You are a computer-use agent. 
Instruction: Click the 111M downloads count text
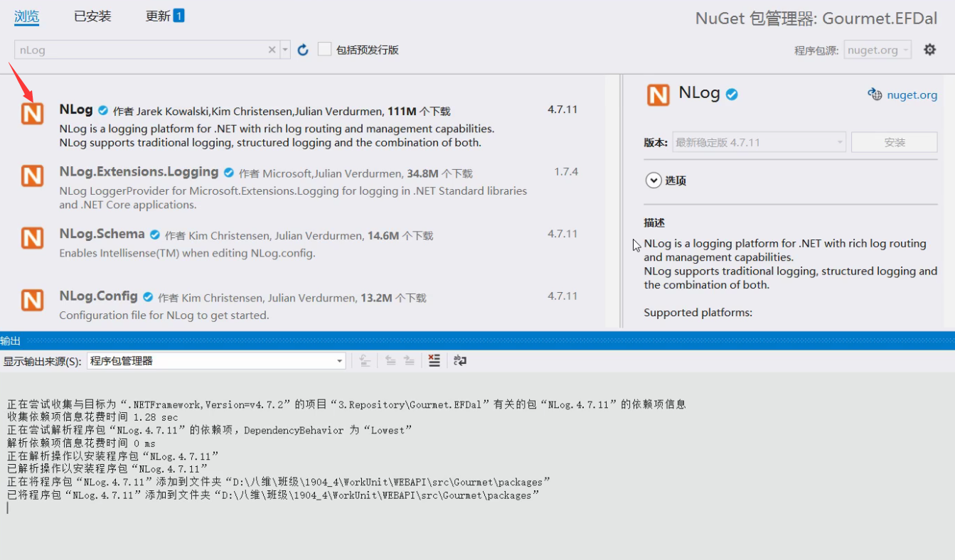[x=402, y=112]
